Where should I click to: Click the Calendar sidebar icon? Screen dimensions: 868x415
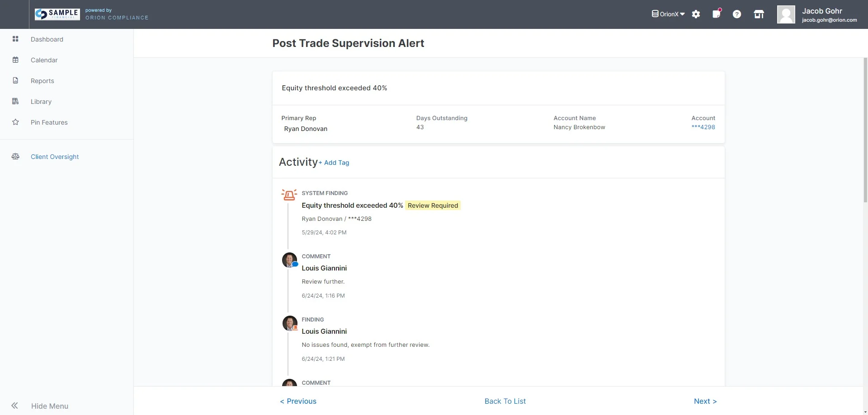click(x=15, y=60)
